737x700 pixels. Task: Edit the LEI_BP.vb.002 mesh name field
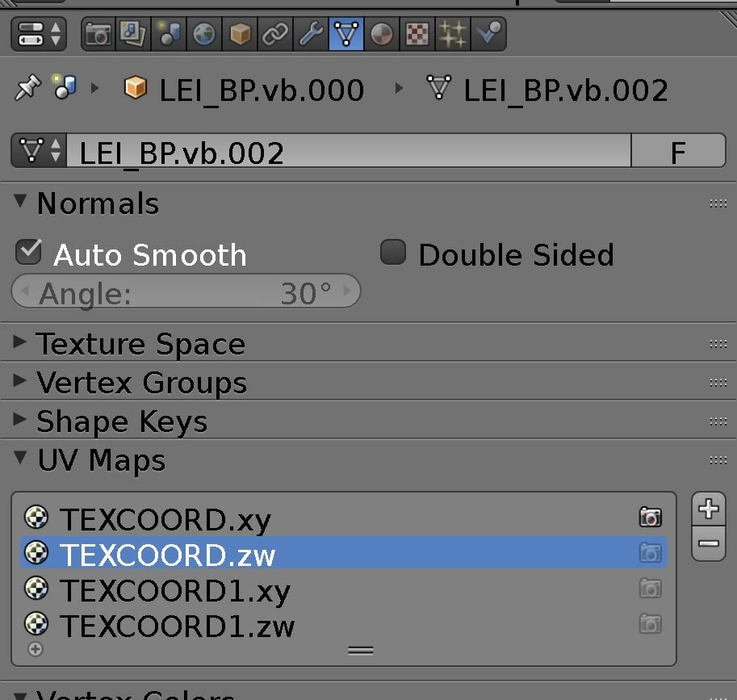coord(349,150)
